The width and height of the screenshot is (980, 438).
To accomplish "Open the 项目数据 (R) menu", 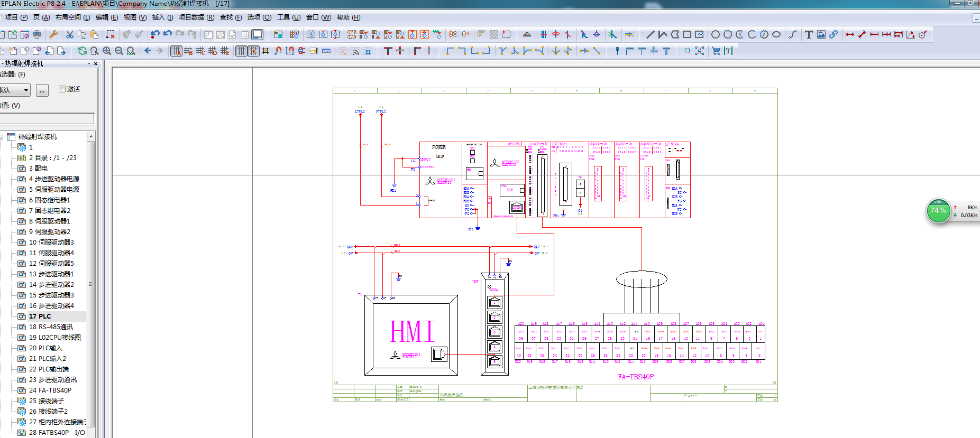I will 196,17.
